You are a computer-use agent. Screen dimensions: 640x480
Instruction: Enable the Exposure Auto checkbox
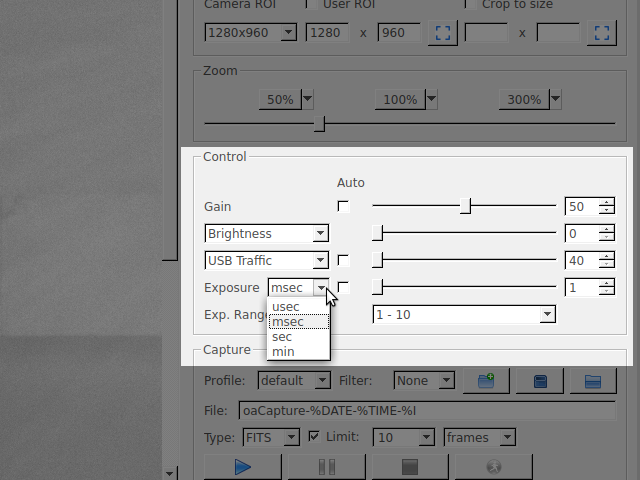[343, 287]
